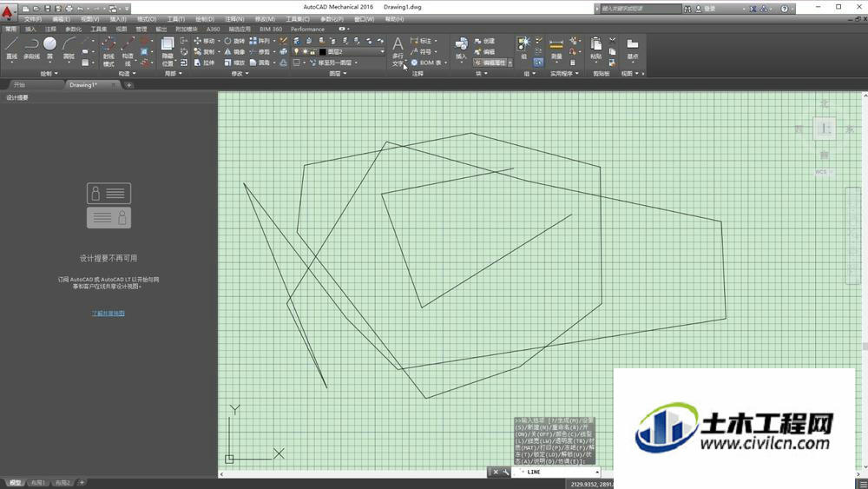Activate the Stretch (拉伸) command
The image size is (868, 489).
(x=204, y=63)
